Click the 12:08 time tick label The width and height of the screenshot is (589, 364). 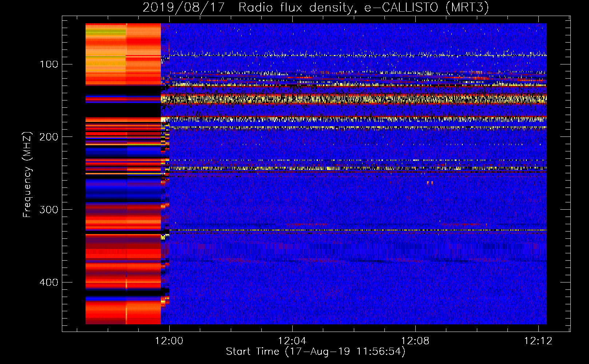(x=415, y=341)
